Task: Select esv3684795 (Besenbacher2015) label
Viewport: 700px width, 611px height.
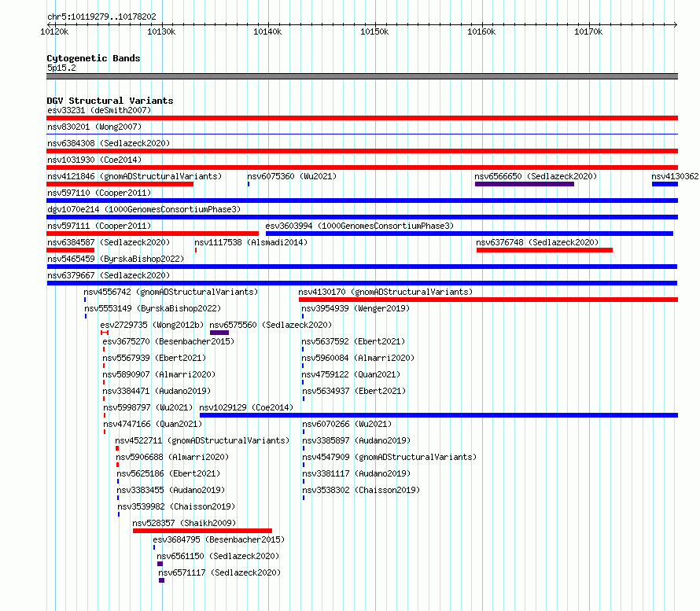Action: click(x=219, y=539)
